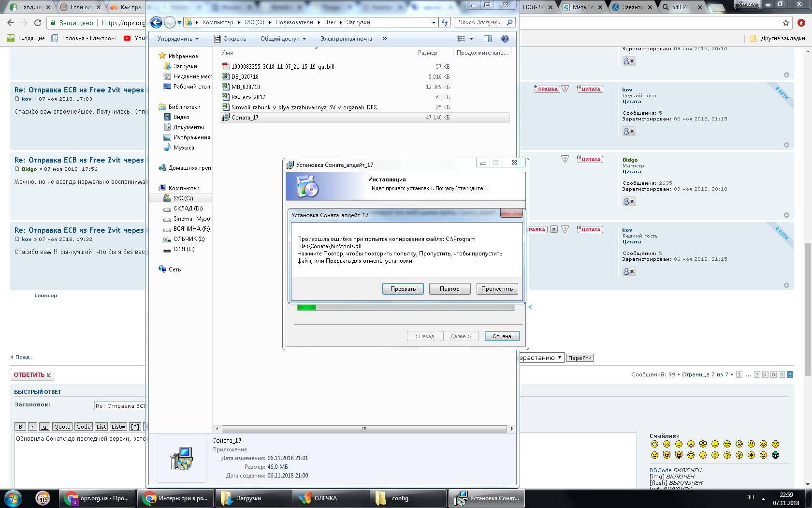The width and height of the screenshot is (812, 508).
Task: Click Электронная почта in the Explorer toolbar
Action: (x=346, y=39)
